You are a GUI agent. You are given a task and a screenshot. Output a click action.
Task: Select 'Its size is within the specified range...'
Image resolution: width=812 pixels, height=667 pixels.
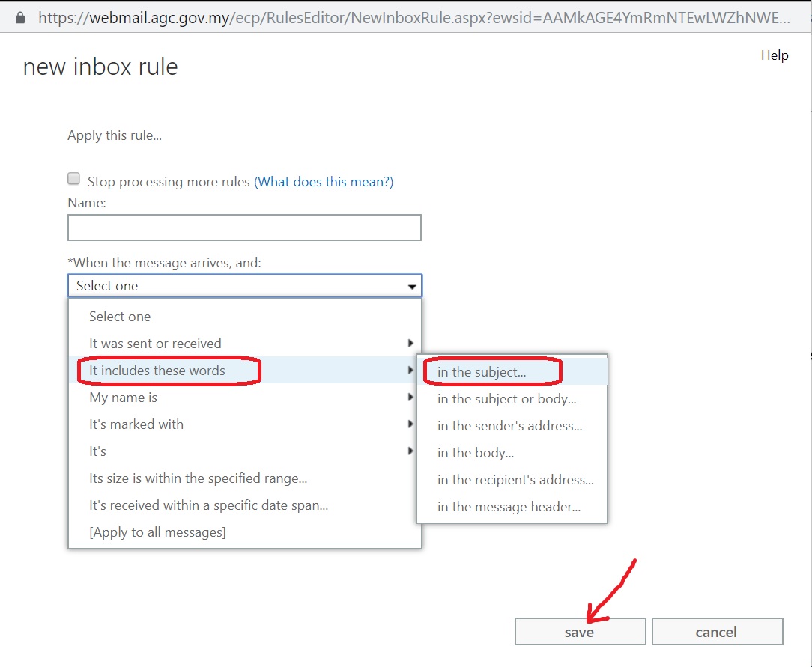tap(198, 478)
